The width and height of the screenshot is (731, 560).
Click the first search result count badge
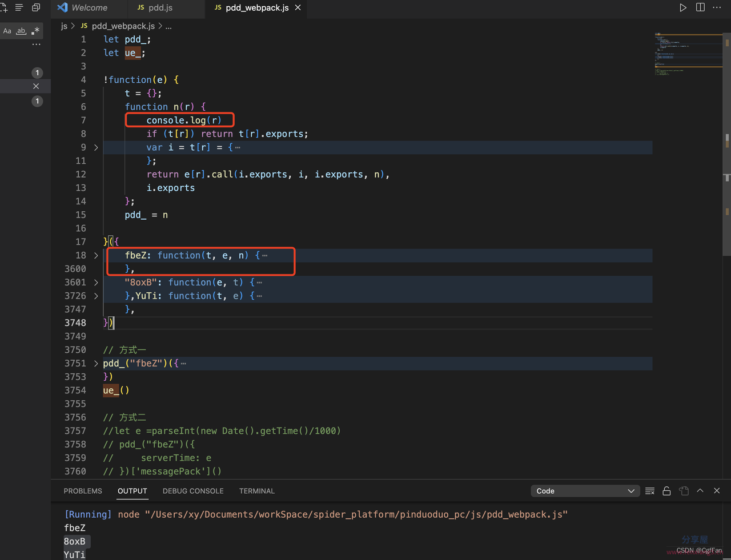coord(37,72)
